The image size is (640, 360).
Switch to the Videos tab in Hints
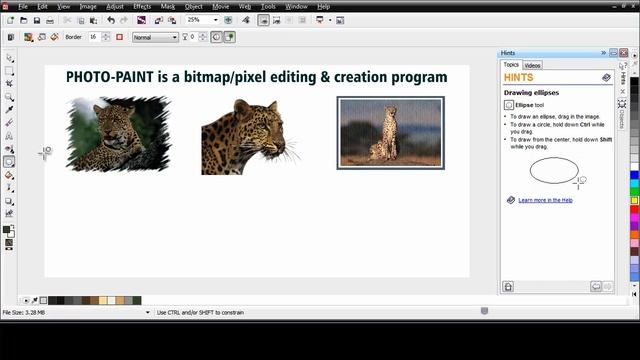pos(532,65)
